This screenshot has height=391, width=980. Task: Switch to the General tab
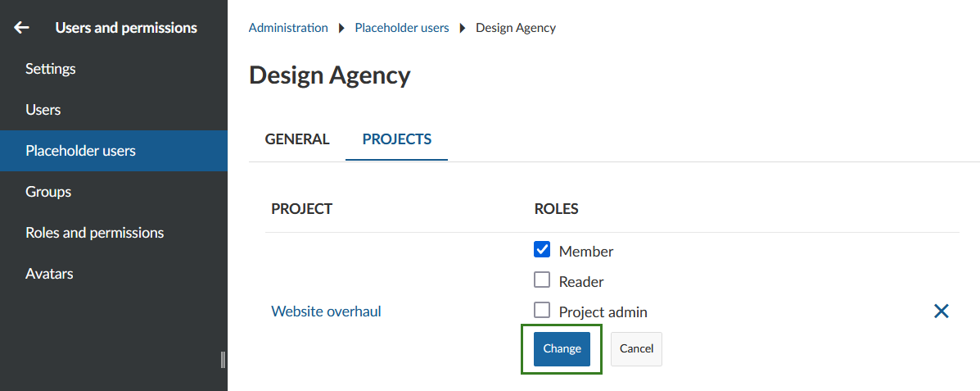click(297, 139)
